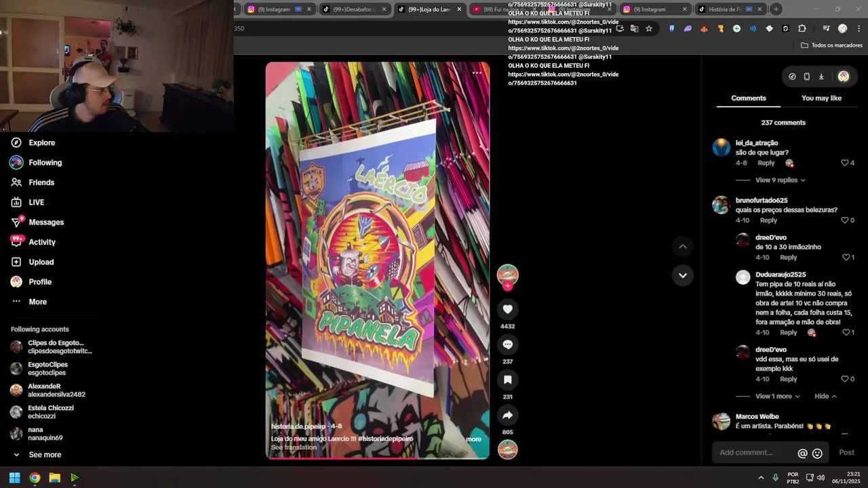Open File Explorer from taskbar
This screenshot has height=488, width=868.
click(x=54, y=478)
